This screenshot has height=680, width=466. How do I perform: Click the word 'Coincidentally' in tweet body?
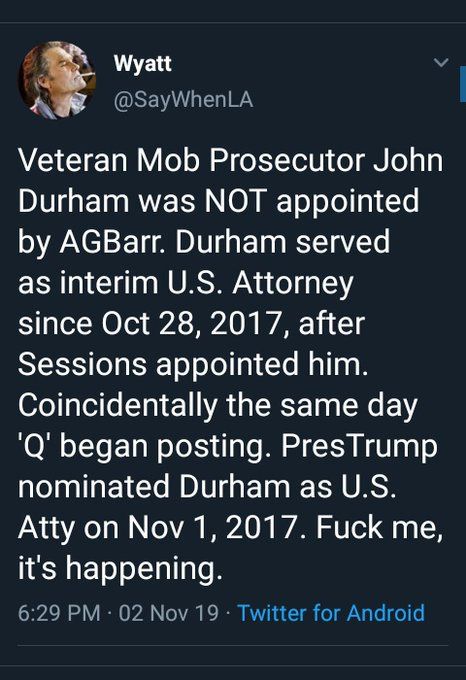(x=117, y=405)
